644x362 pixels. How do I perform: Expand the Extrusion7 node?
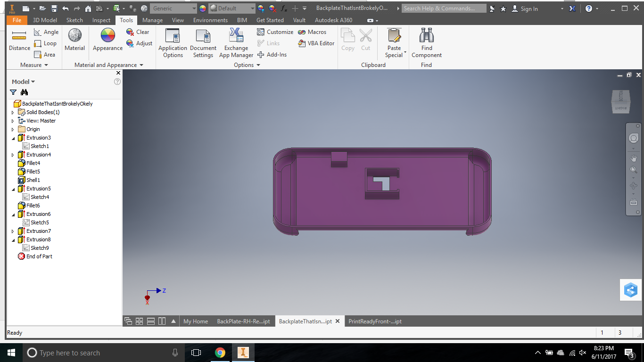click(13, 231)
